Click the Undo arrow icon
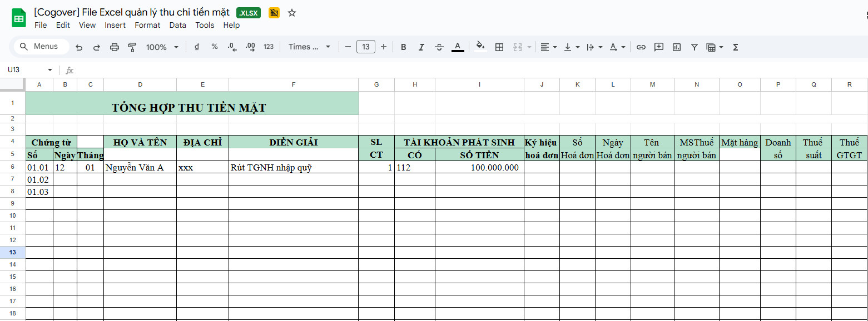868x321 pixels. coord(79,47)
